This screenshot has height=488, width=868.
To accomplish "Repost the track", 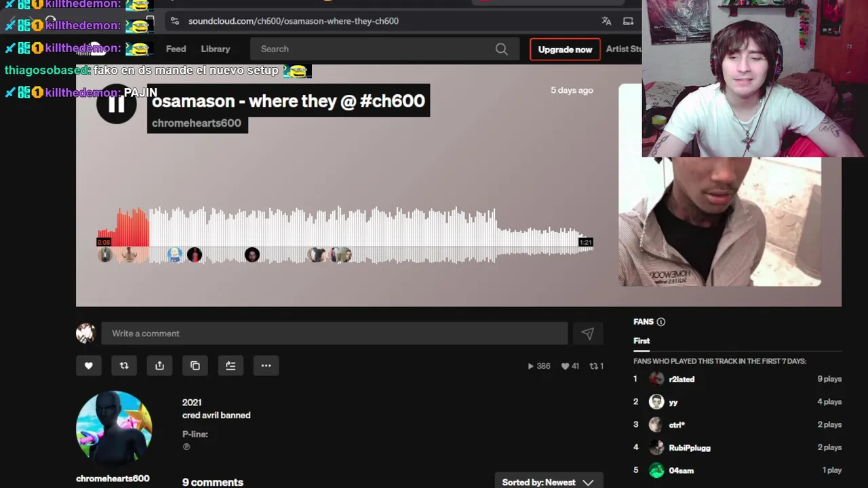I will coord(124,365).
